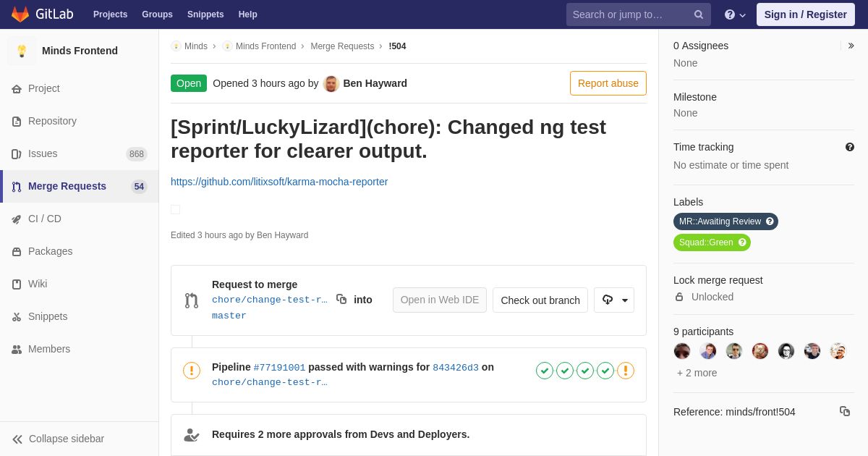Click the Issues count badge 868
868x456 pixels.
[x=137, y=153]
